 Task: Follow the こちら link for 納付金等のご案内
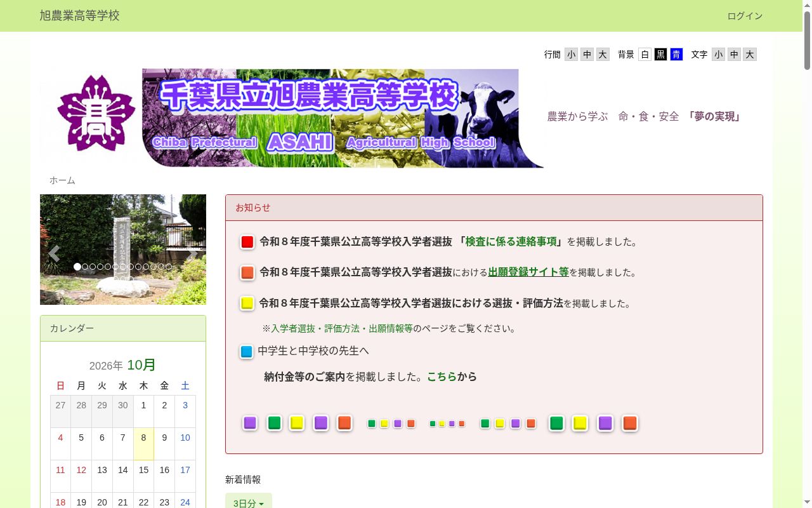click(442, 377)
